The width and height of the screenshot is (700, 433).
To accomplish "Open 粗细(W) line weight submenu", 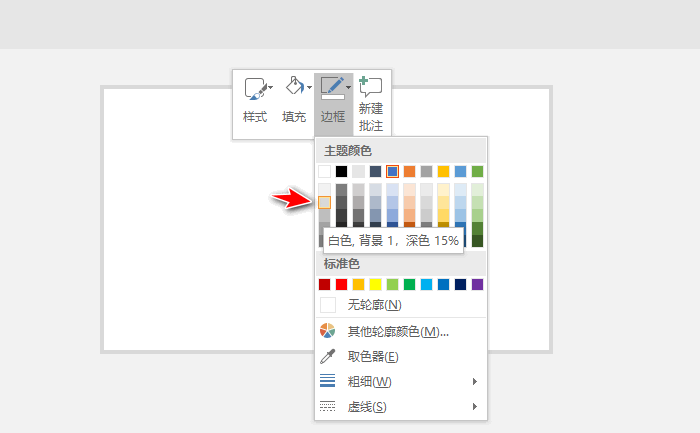I will pos(401,381).
